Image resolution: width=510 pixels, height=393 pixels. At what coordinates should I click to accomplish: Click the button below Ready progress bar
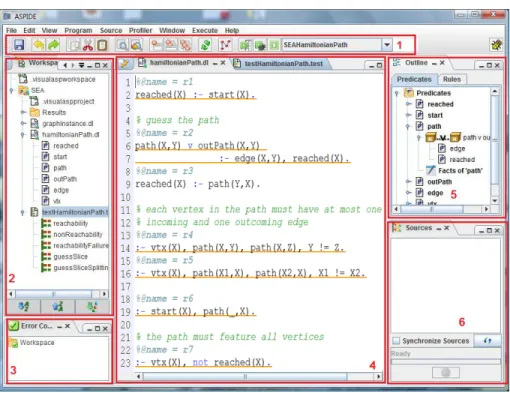446,373
